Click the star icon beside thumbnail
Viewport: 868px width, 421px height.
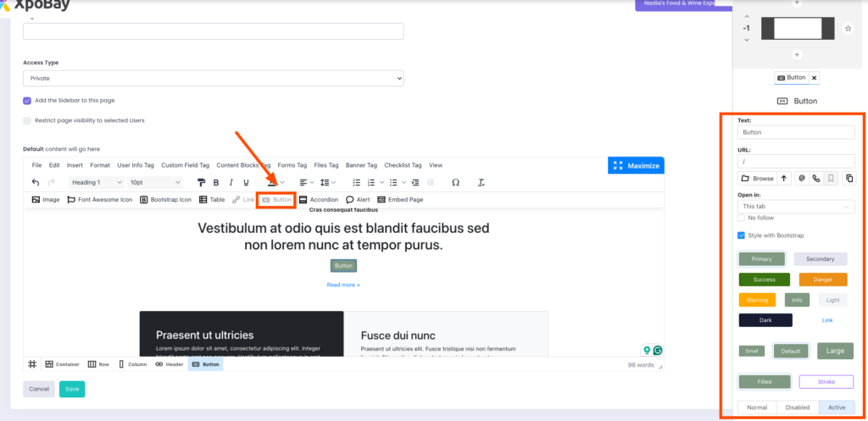click(848, 29)
